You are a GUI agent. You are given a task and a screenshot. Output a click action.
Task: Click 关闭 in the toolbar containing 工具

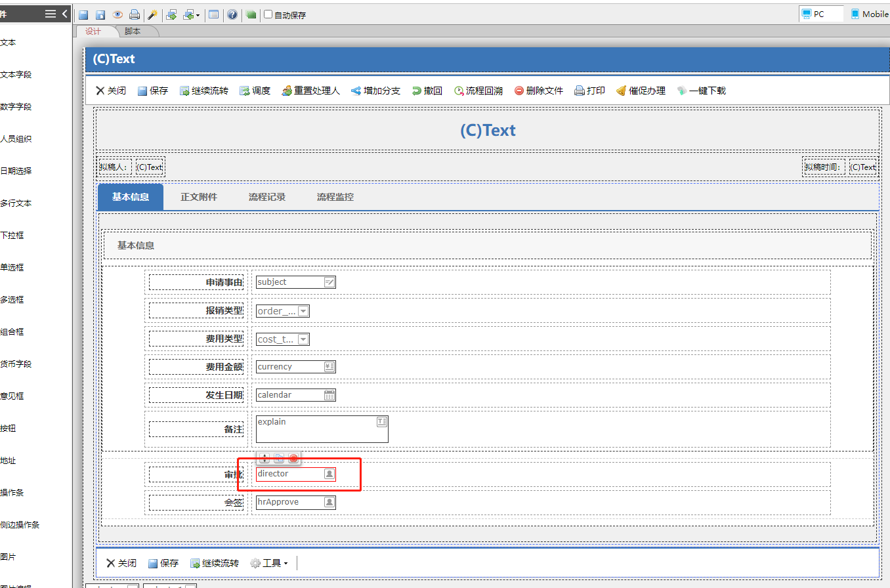tap(121, 563)
